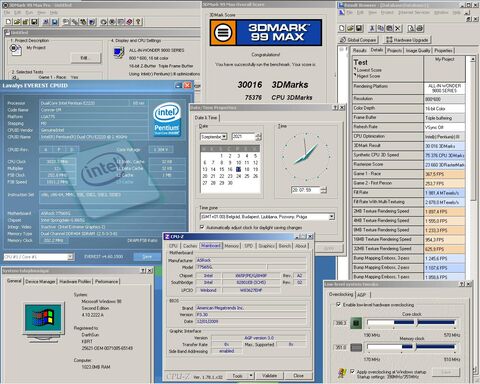Click the CPU-Z title bar Z icon
Viewport: 480px width, 384px height.
(167, 236)
